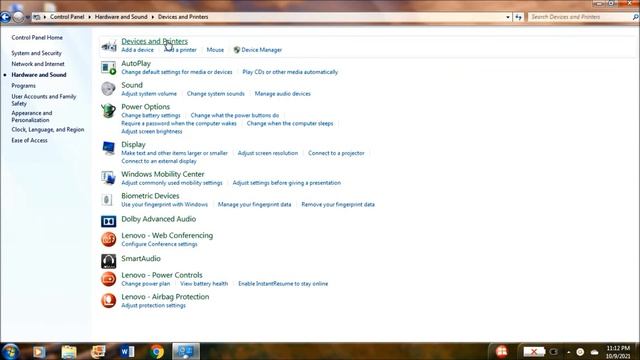The height and width of the screenshot is (360, 640).
Task: Launch Google Chrome from taskbar
Action: coord(157,352)
